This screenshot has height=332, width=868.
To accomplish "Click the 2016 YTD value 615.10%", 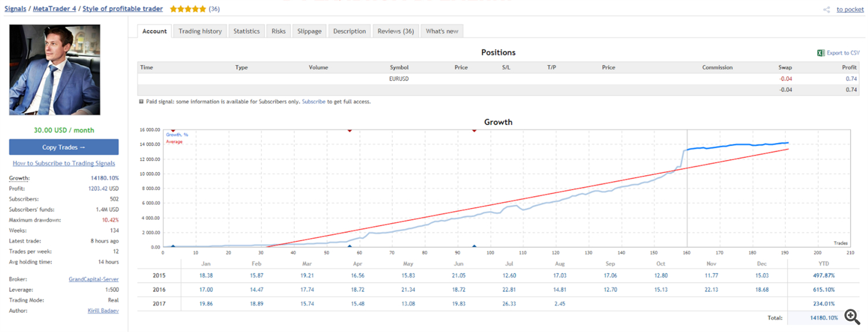I will [824, 290].
